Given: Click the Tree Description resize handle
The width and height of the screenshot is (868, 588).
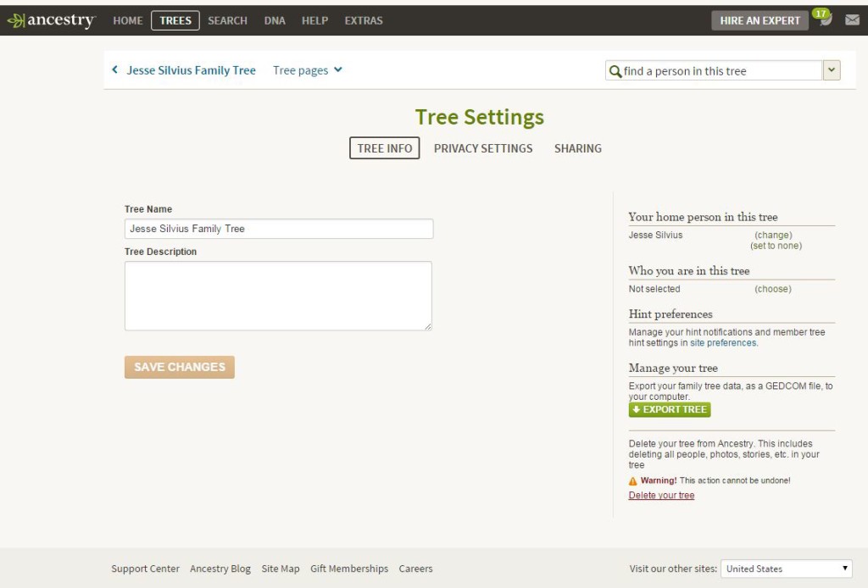Looking at the screenshot, I should (428, 326).
